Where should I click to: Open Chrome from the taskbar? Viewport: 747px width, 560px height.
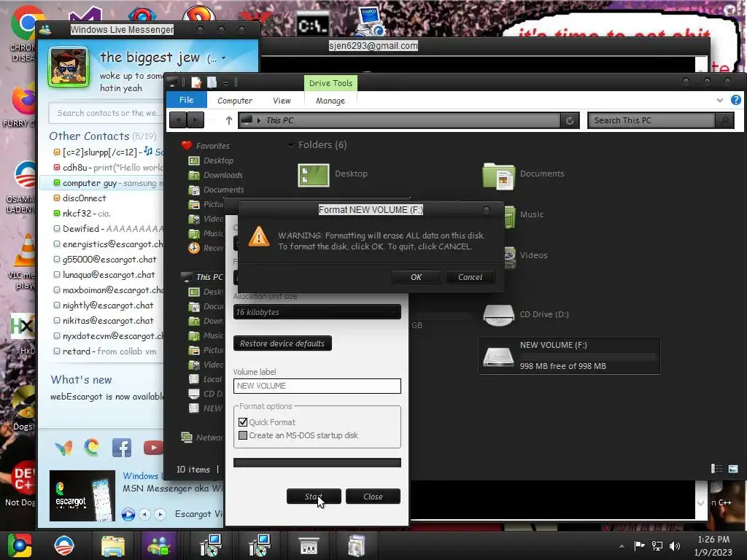click(x=20, y=545)
